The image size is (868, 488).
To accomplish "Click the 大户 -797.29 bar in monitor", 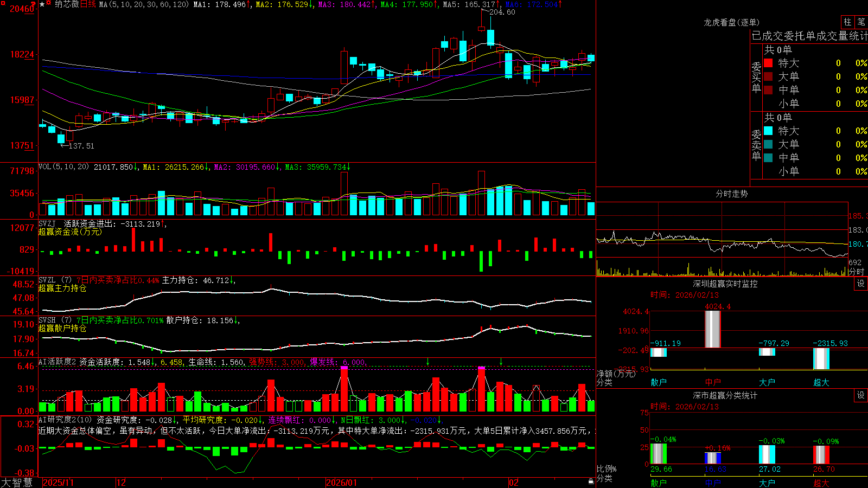I will point(767,351).
